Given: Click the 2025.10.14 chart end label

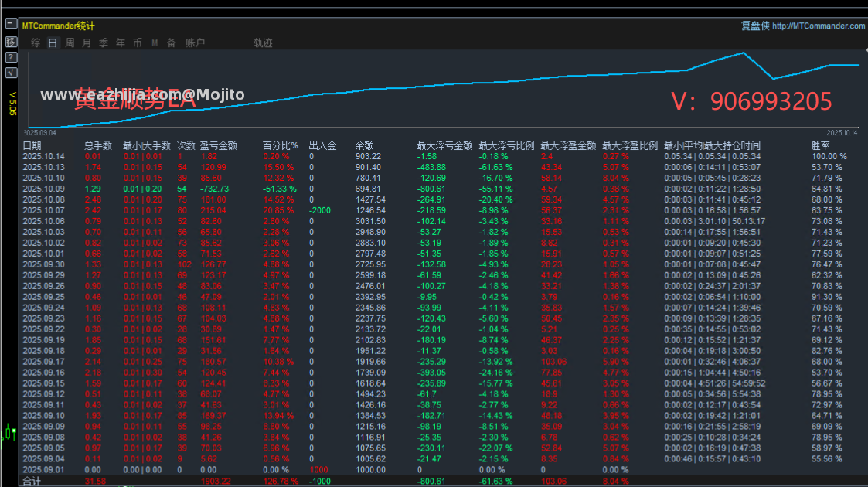Looking at the screenshot, I should 842,133.
